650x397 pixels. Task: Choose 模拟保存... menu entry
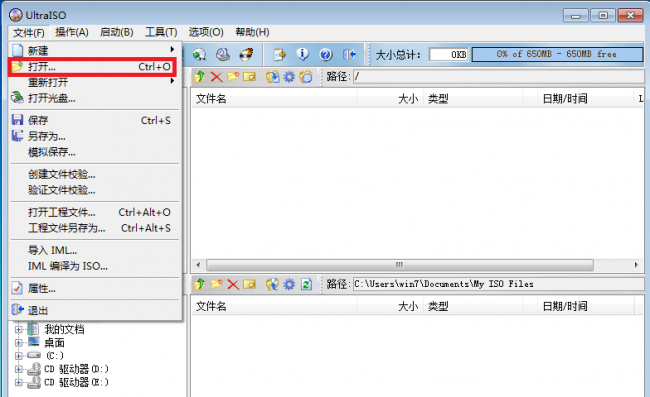(95, 152)
